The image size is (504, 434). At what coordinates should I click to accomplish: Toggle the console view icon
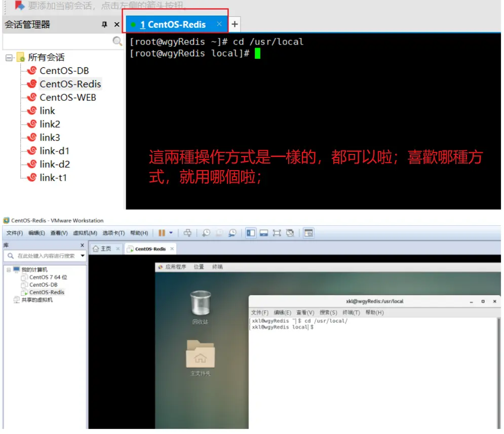[x=308, y=233]
